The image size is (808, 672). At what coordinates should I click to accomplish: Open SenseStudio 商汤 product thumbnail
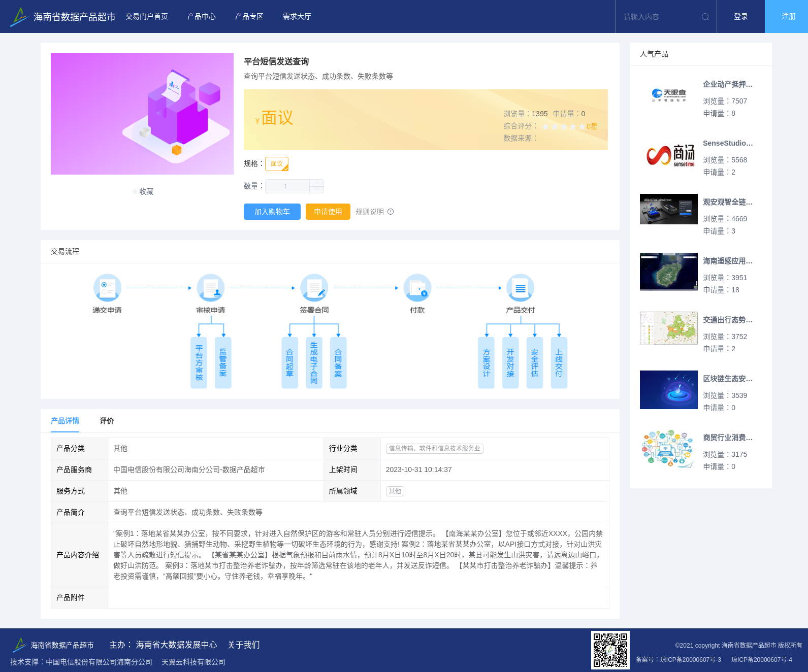(x=669, y=154)
